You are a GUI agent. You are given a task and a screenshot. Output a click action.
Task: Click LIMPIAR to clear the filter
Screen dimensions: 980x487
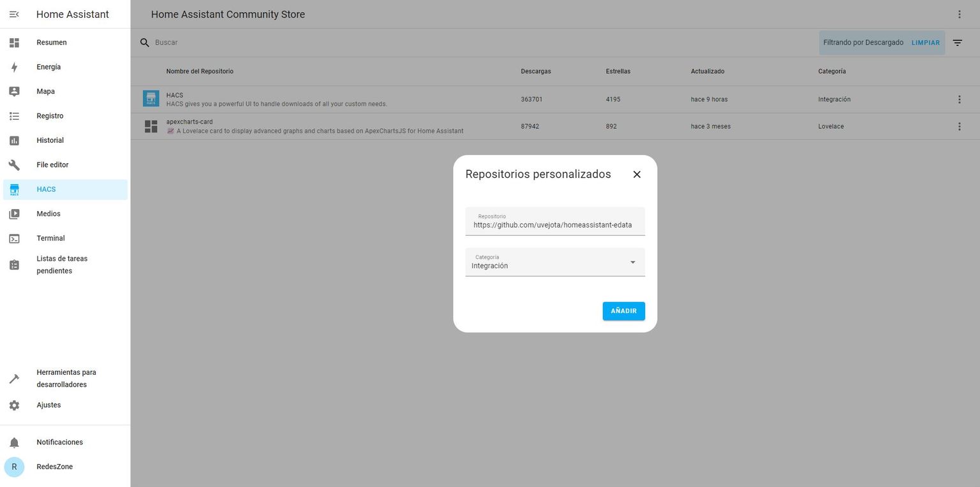(926, 43)
